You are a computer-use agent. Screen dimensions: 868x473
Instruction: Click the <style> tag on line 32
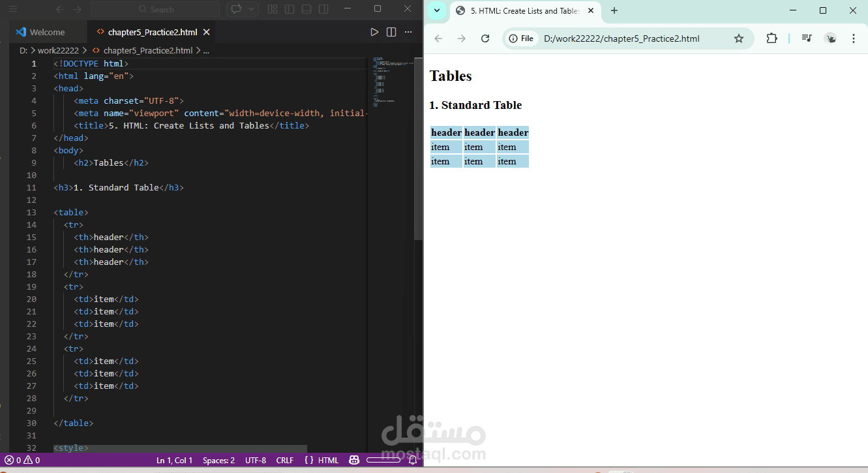(x=71, y=448)
